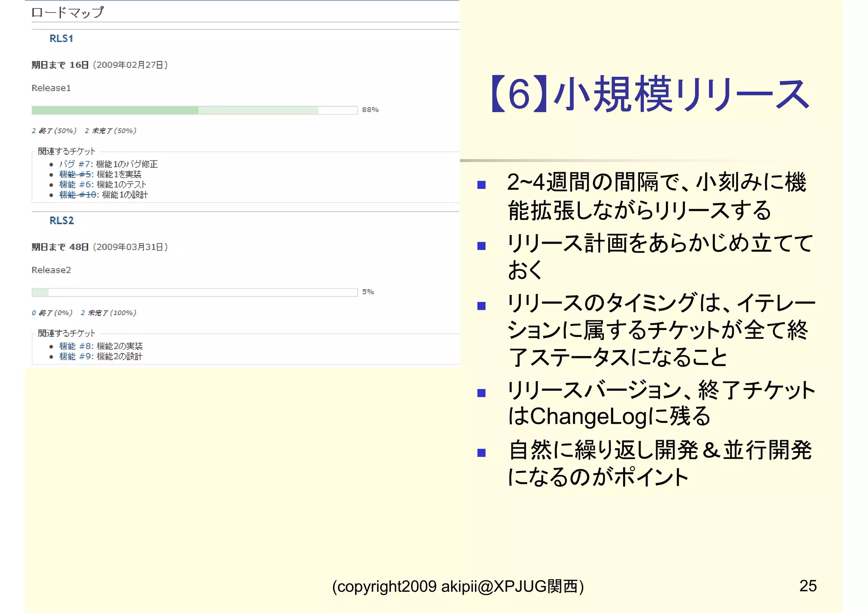Click the bullet text starting '2~4週間の間隔で'
868x613 pixels.
click(x=657, y=196)
